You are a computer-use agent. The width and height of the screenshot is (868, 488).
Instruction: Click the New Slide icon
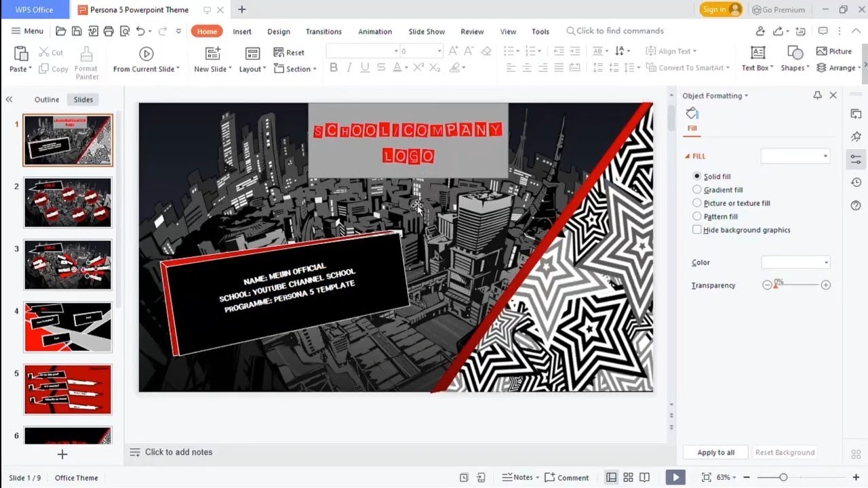click(213, 54)
